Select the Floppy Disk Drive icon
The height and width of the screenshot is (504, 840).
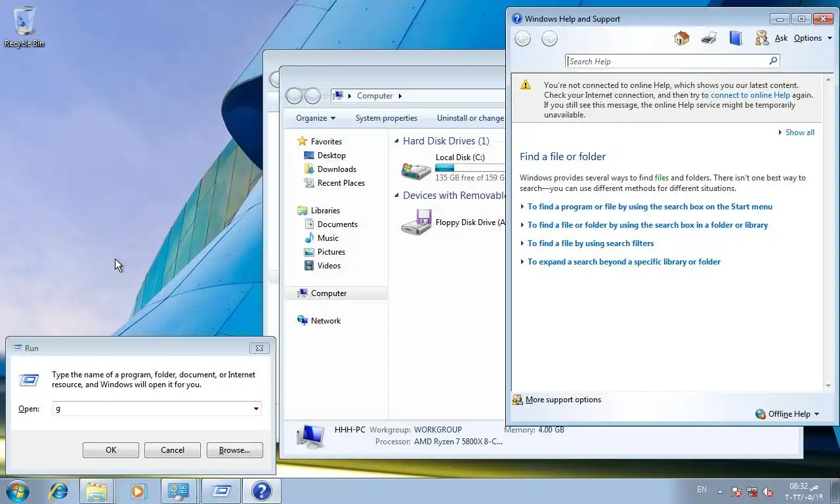(416, 222)
